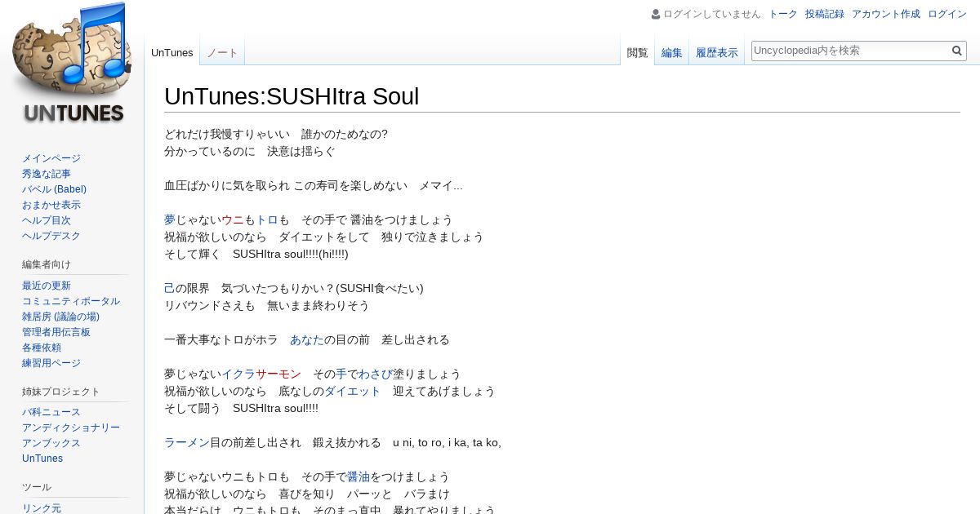Open the ノート discussion tab
Viewport: 980px width, 514px height.
pos(222,52)
